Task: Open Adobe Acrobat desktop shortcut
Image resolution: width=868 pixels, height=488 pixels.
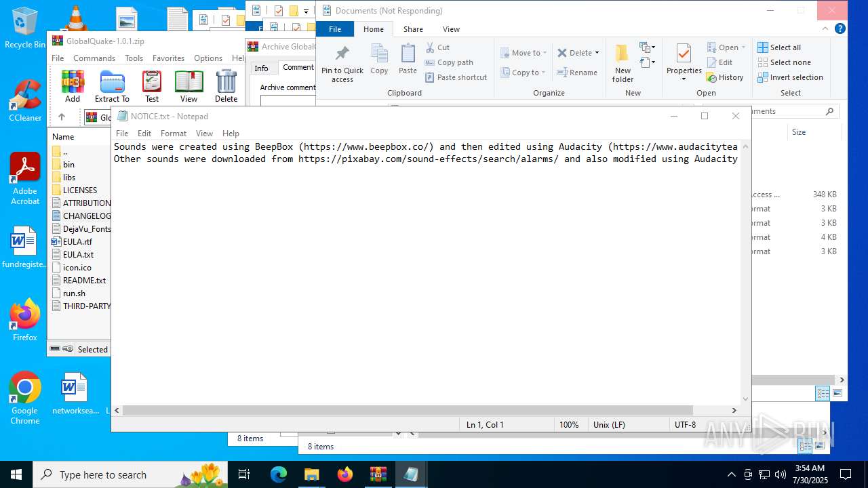Action: [25, 179]
